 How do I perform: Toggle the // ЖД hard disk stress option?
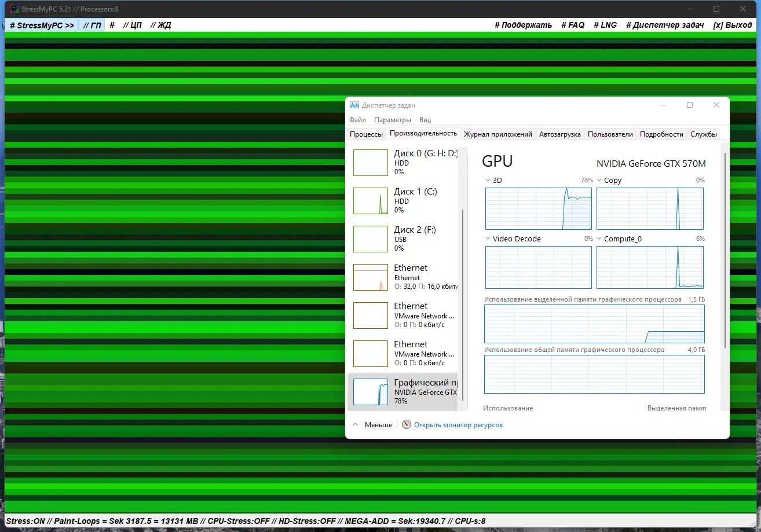coord(160,25)
